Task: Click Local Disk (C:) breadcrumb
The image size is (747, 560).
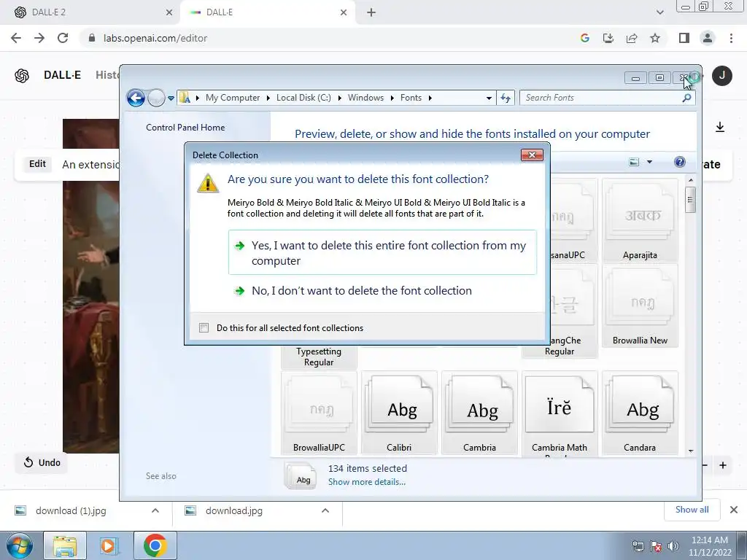Action: point(303,98)
